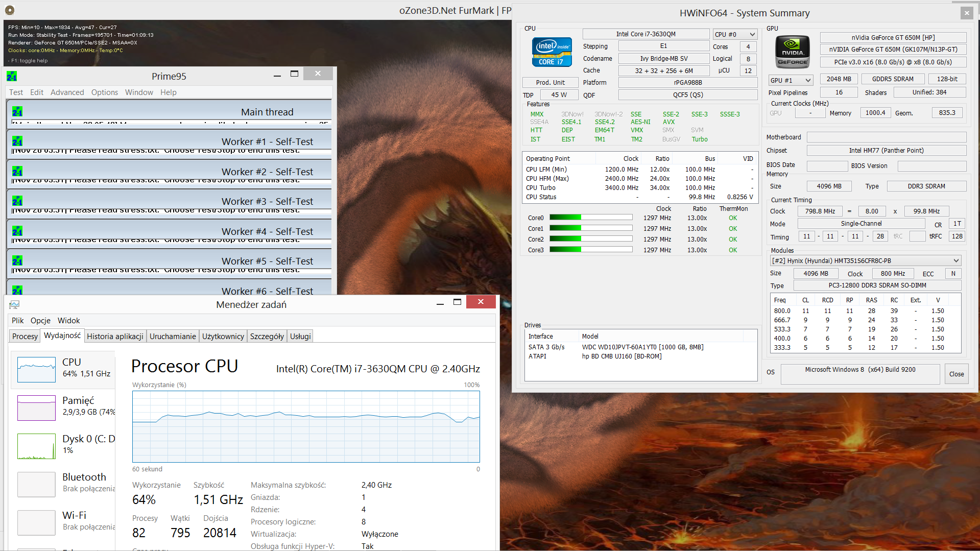Viewport: 980px width, 551px height.
Task: Switch to the Uruchamianie tab
Action: (173, 337)
